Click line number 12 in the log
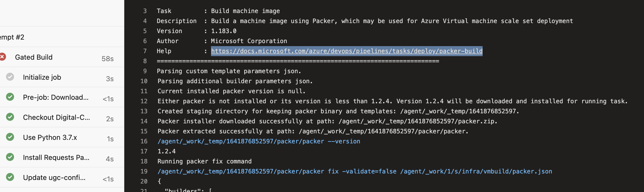This screenshot has height=192, width=644. point(144,101)
